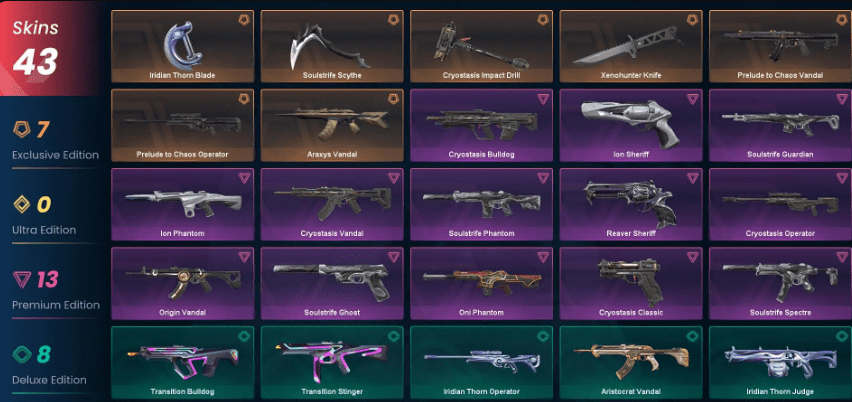The image size is (852, 402).
Task: Select the Araxys Vandal skin card
Action: [x=332, y=125]
